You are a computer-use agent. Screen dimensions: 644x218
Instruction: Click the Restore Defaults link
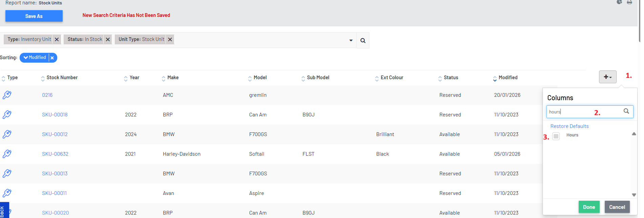(x=569, y=126)
